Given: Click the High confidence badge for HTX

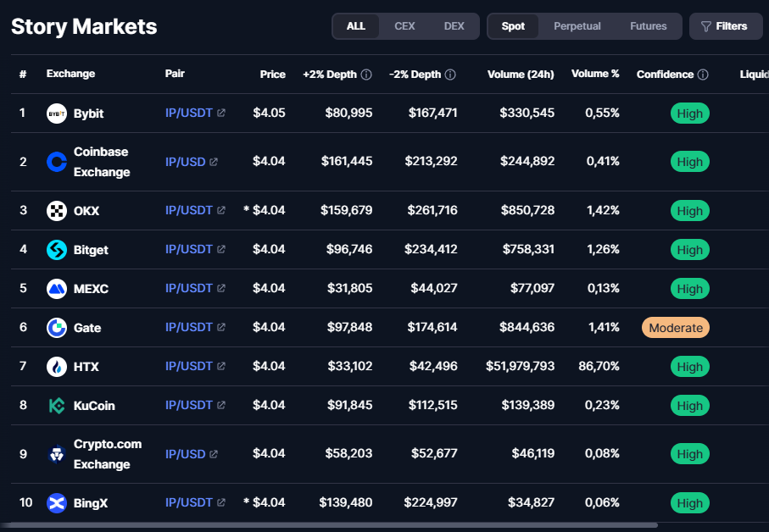Looking at the screenshot, I should (x=690, y=367).
